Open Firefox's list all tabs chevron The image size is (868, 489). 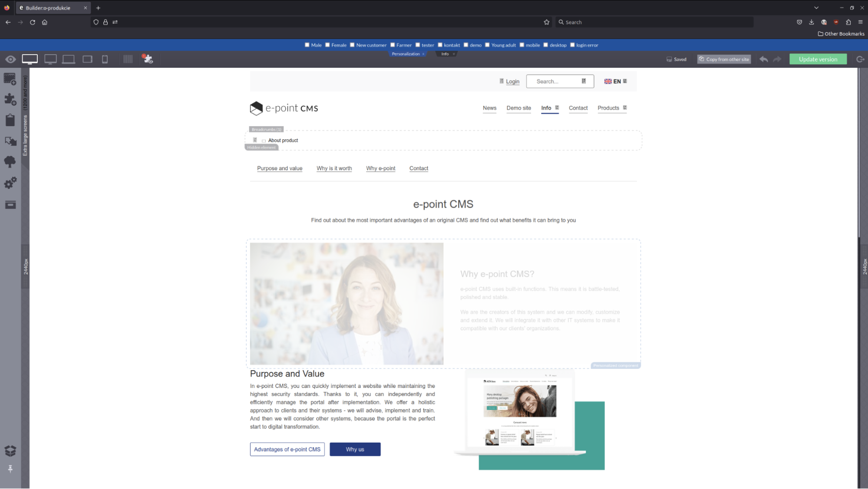tap(816, 7)
